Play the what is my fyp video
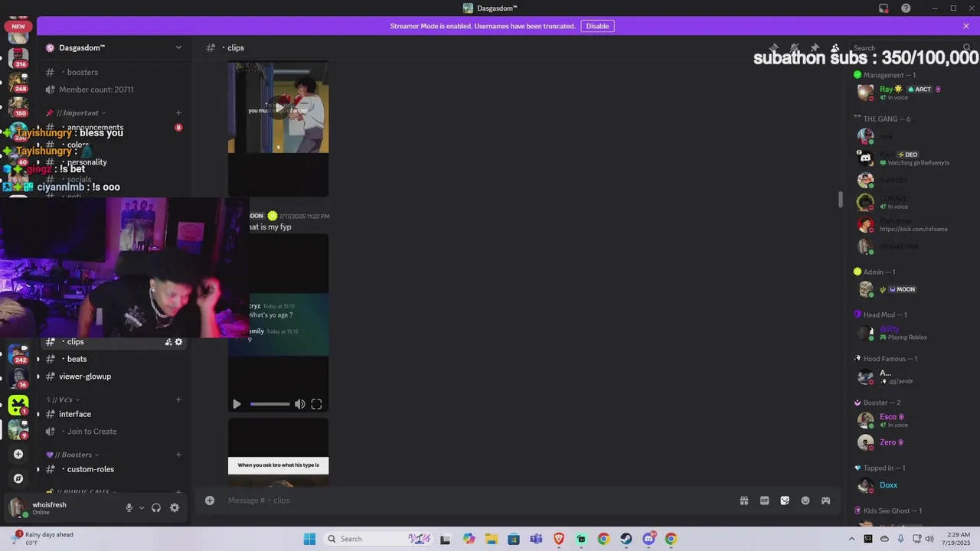The image size is (980, 551). [237, 404]
